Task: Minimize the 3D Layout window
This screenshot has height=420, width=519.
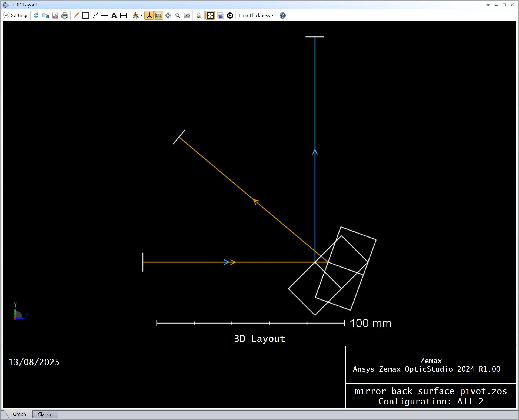Action: [x=496, y=5]
